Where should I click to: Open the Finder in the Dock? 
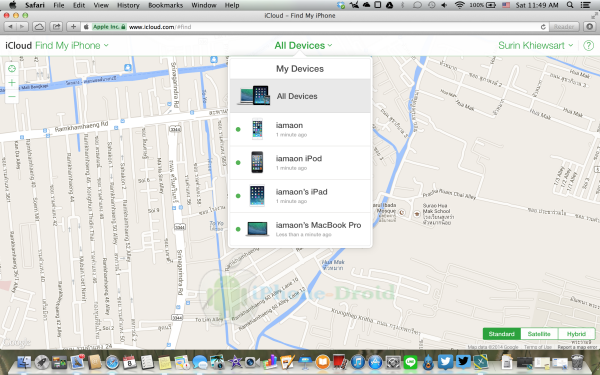[24, 362]
